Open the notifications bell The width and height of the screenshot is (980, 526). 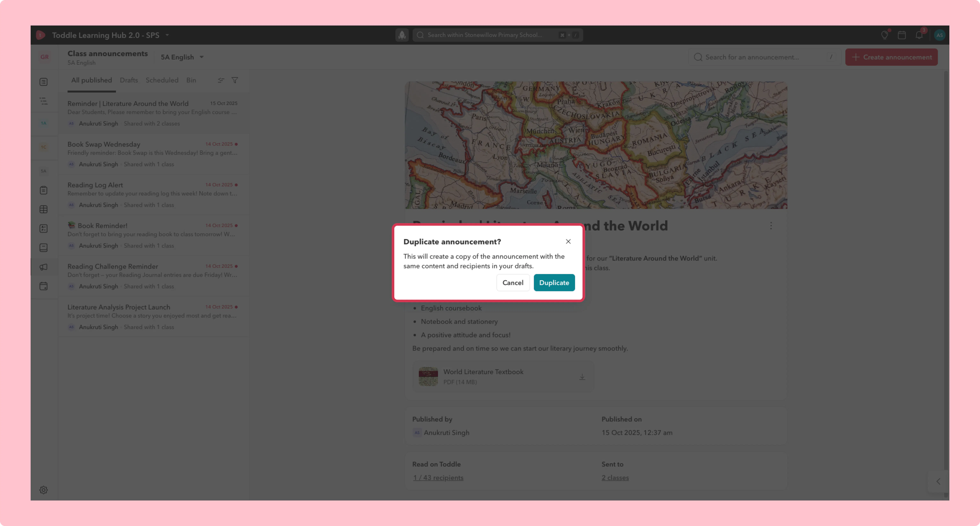coord(919,35)
